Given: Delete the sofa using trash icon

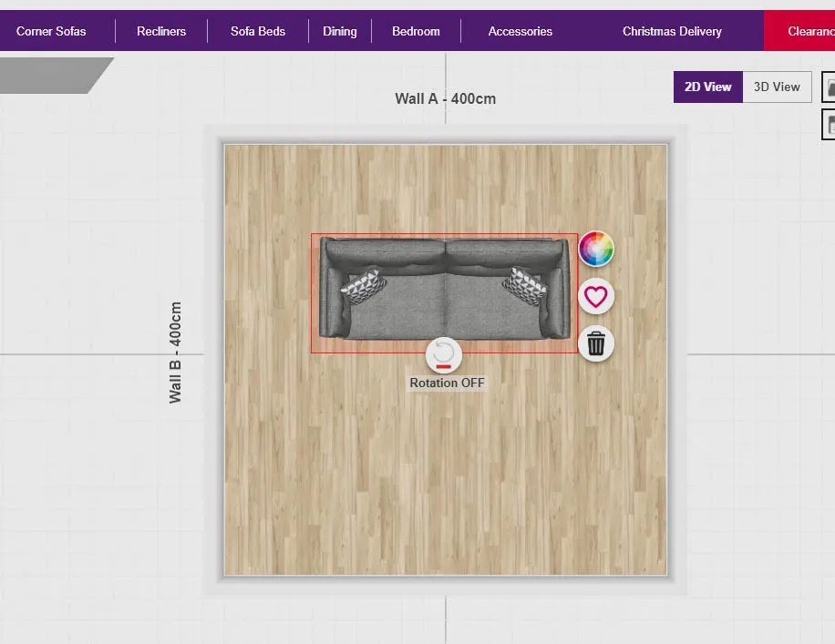Looking at the screenshot, I should point(596,343).
